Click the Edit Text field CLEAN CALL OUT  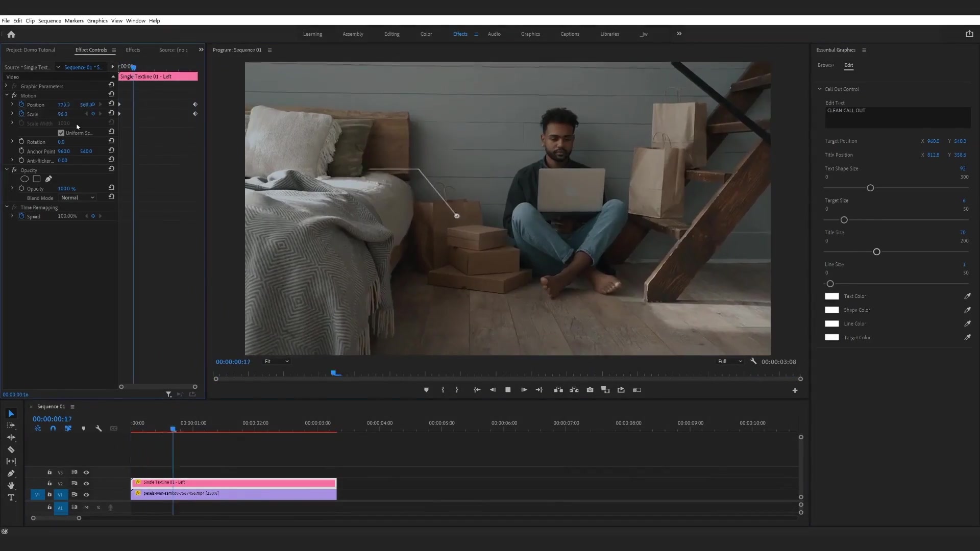898,117
